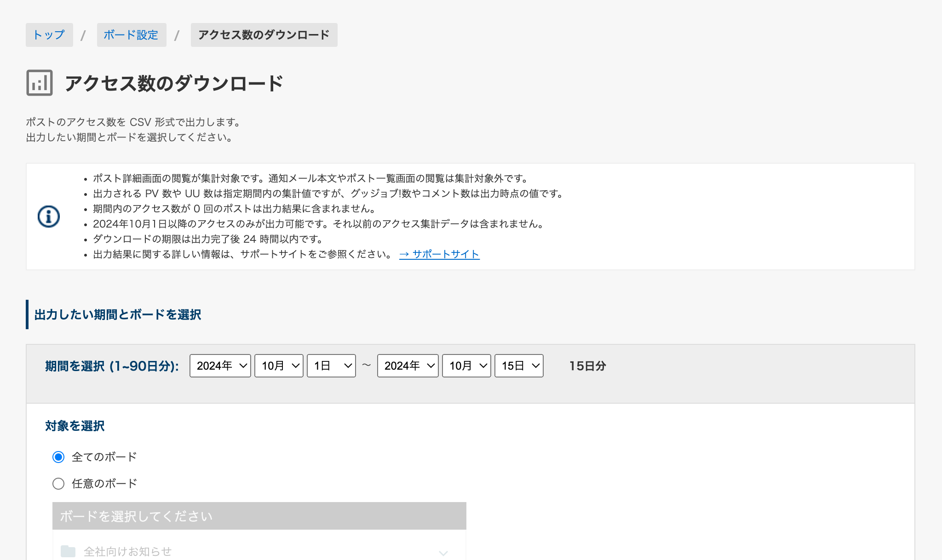Open the start year 2024年 dropdown
The width and height of the screenshot is (942, 560).
click(x=220, y=366)
